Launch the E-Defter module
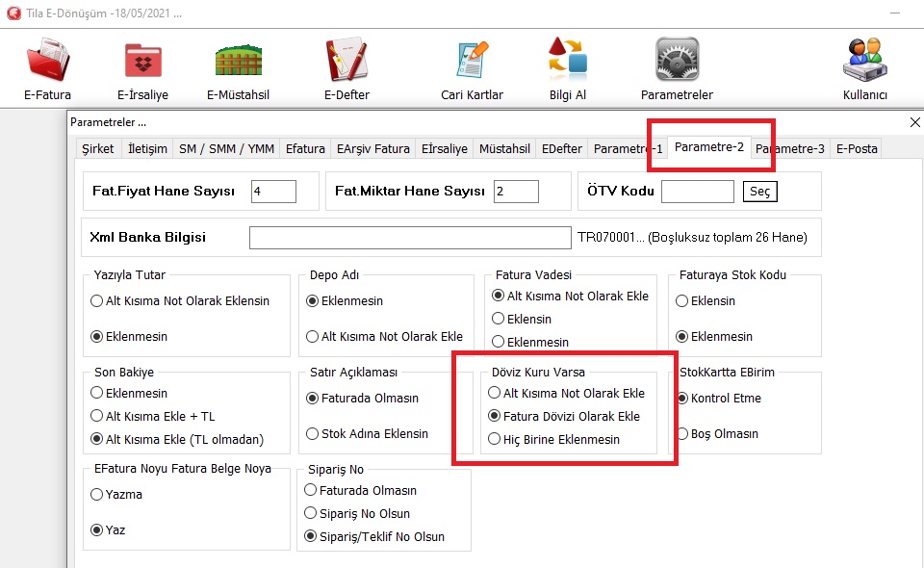 346,61
